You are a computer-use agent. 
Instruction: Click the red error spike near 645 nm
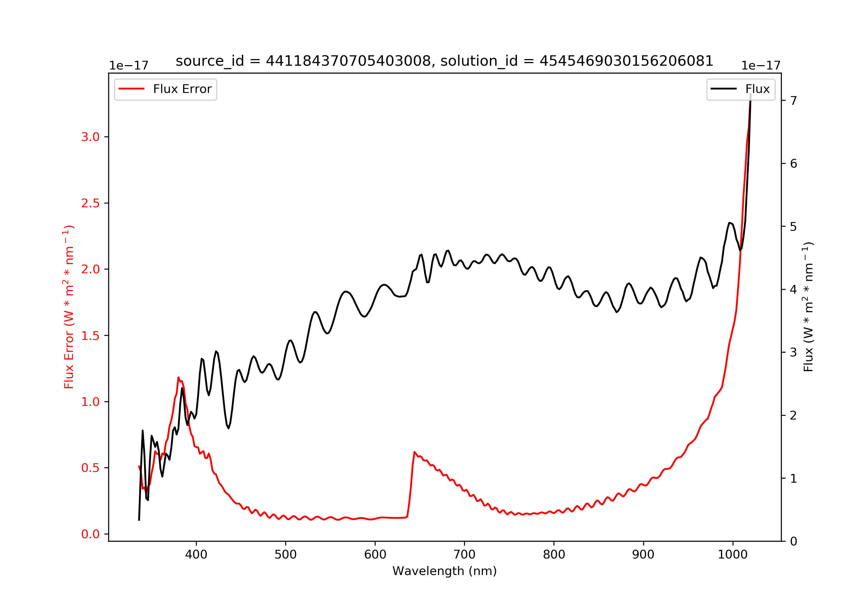coord(415,452)
